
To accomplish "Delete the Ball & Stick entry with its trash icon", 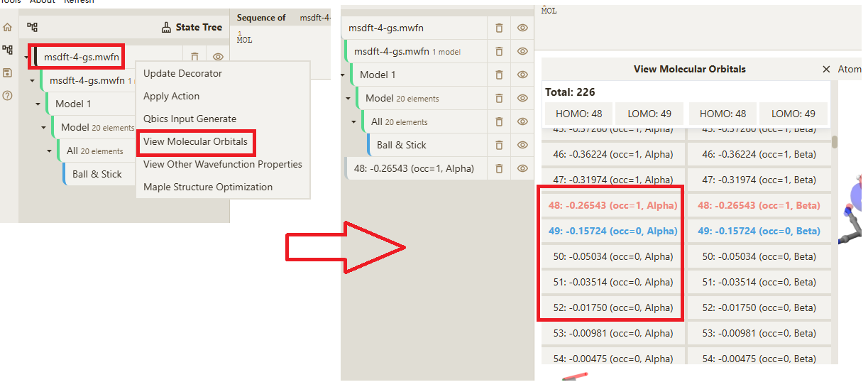I will (x=499, y=146).
